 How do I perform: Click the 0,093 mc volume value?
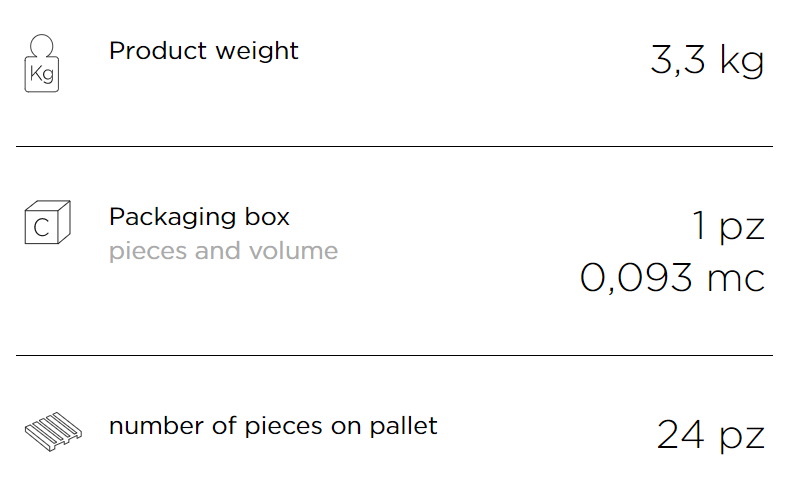672,278
